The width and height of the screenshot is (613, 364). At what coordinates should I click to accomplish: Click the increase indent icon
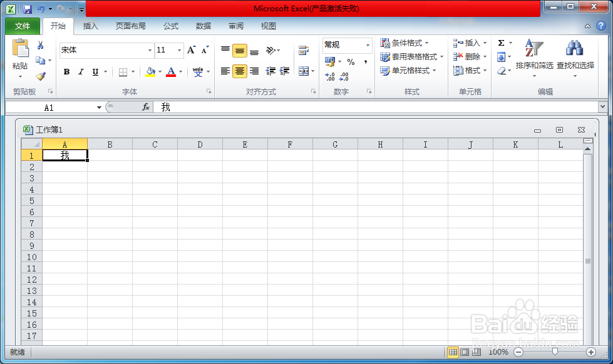285,71
